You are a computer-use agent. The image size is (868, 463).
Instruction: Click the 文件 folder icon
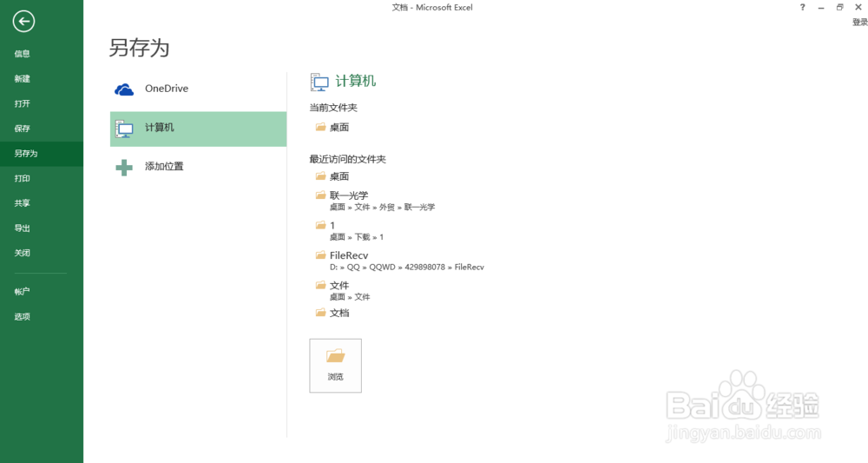[x=320, y=285]
